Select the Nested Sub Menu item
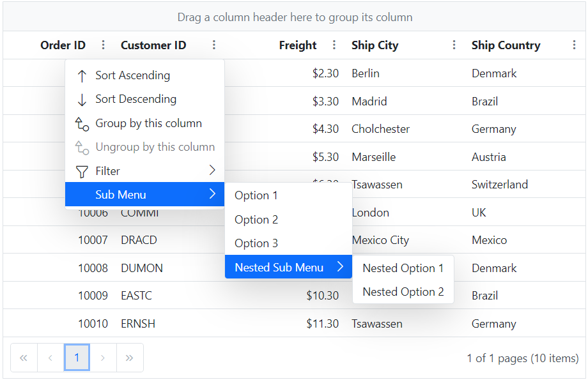 click(x=288, y=267)
